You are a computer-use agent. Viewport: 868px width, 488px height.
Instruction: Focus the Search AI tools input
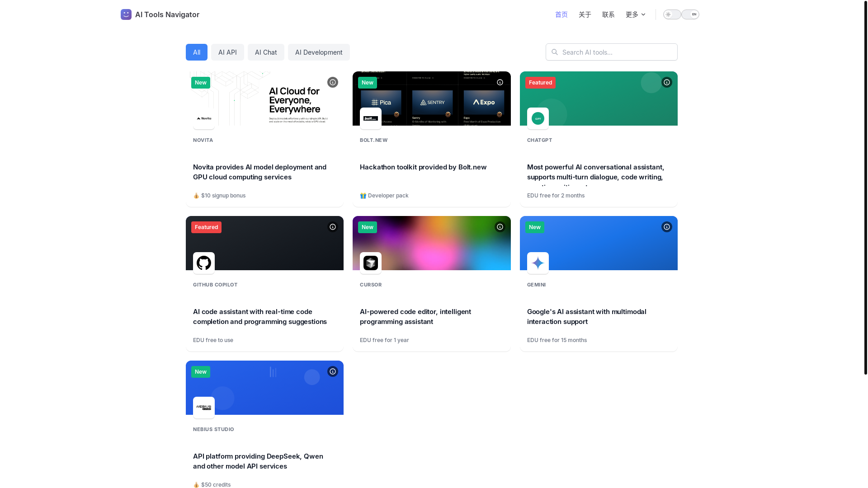[612, 52]
